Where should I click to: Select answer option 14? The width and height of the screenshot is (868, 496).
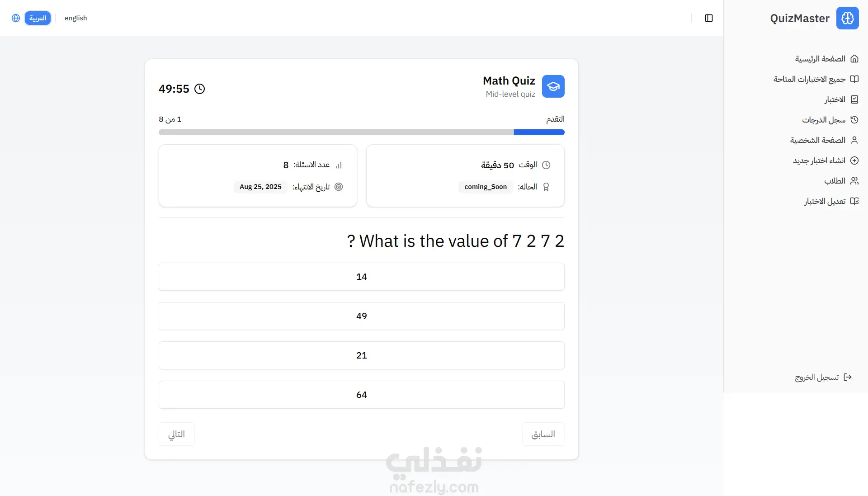coord(361,277)
